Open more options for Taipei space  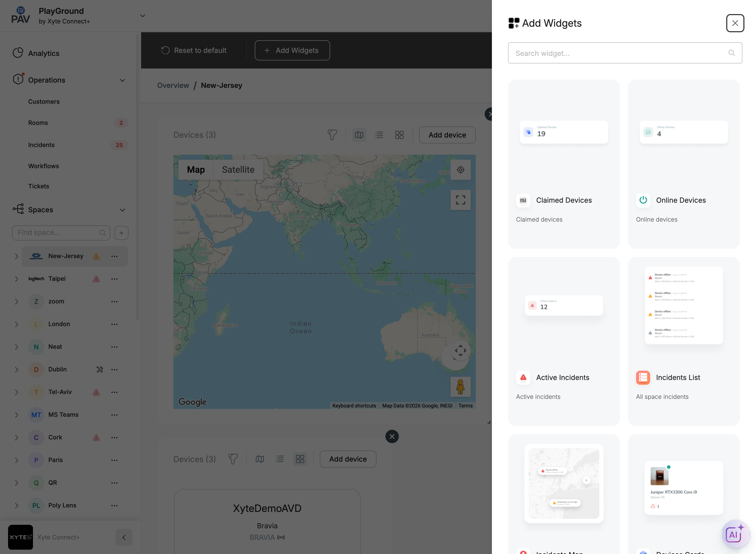click(x=114, y=279)
